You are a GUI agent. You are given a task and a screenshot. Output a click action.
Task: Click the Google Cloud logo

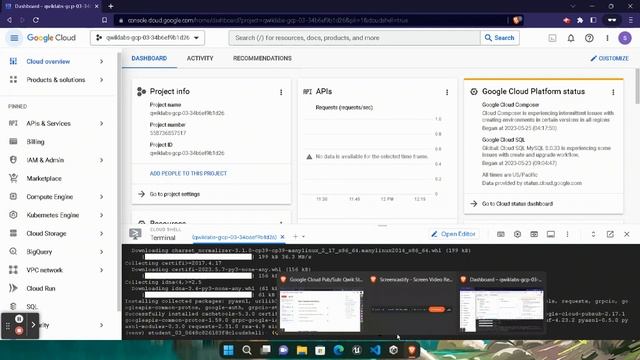51,38
